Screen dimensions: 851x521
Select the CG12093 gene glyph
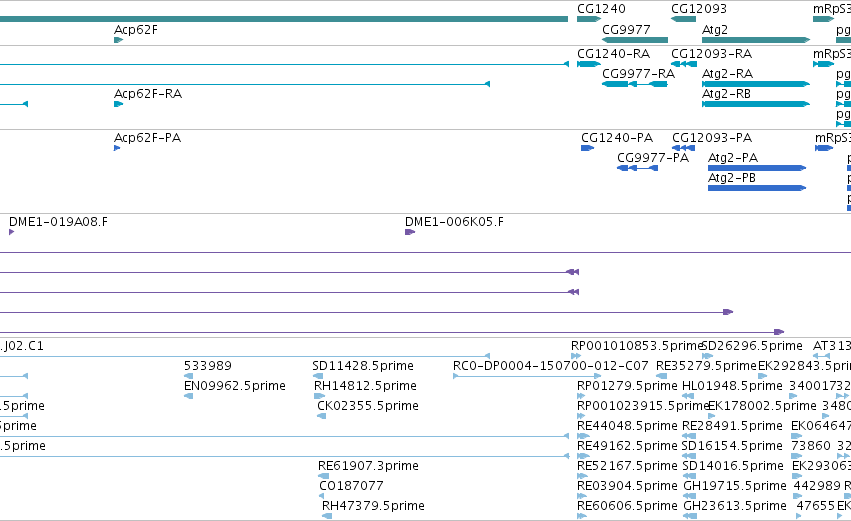coord(683,19)
